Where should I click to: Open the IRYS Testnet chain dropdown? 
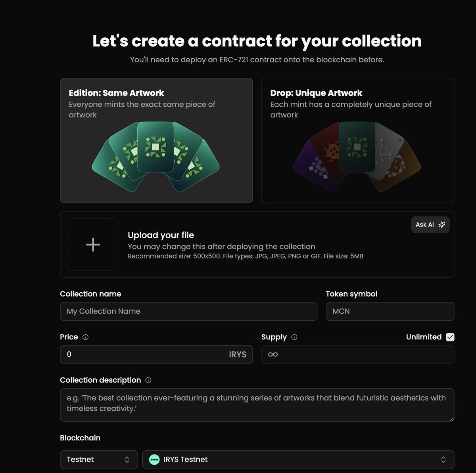298,460
